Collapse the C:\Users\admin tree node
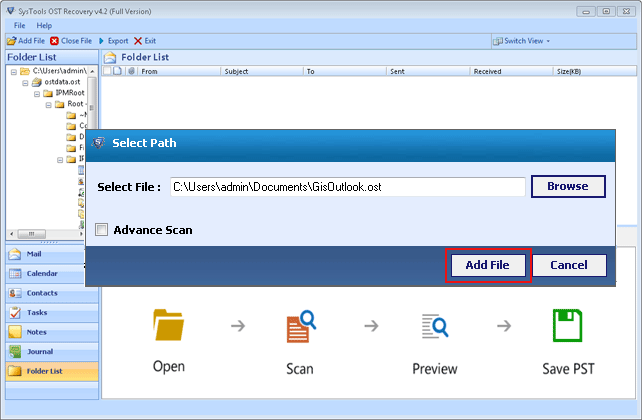Screen dimensions: 642x420 14,72
